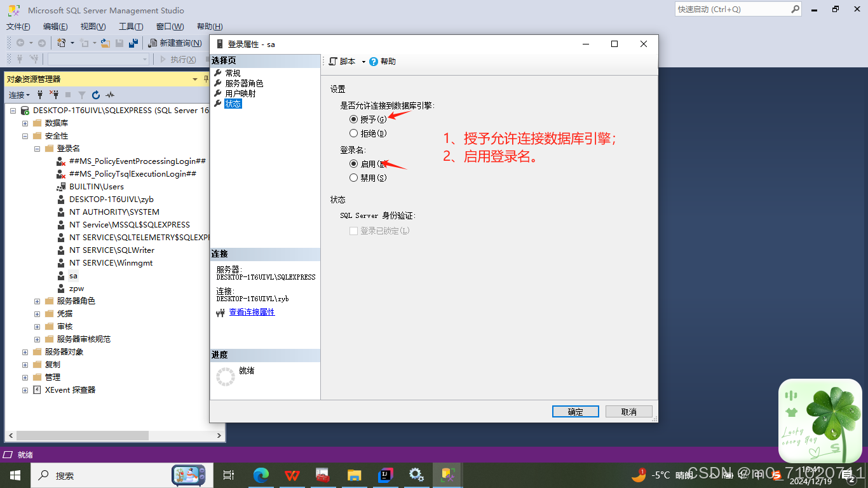Click the 登录已锁定 checkbox
This screenshot has height=488, width=868.
click(x=354, y=231)
